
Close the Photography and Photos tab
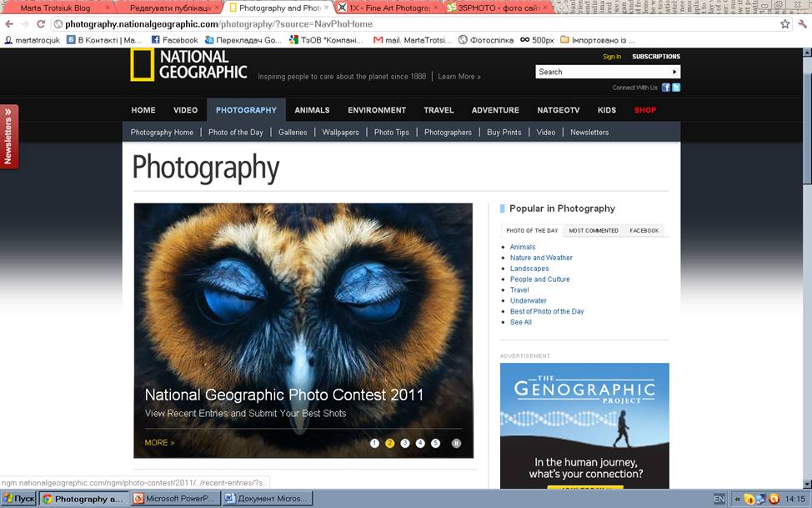(326, 8)
